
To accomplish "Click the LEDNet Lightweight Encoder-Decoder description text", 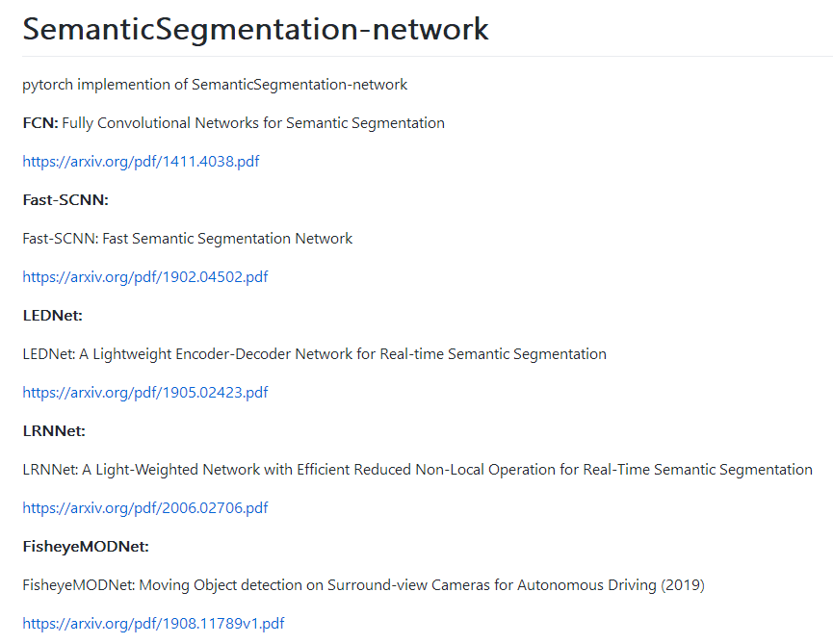I will (315, 354).
